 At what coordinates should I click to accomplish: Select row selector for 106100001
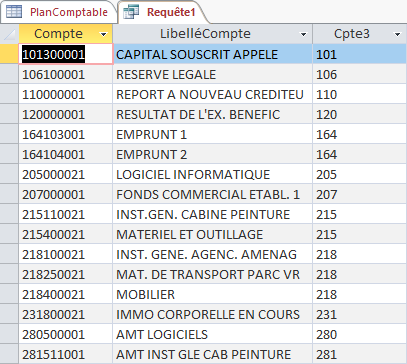click(x=9, y=74)
